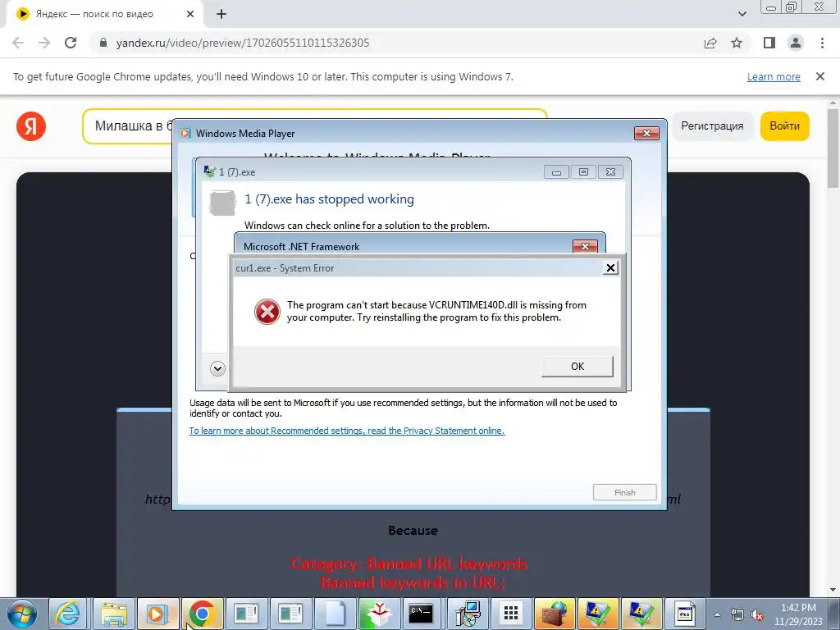Go back in Chrome
840x630 pixels.
coord(18,43)
